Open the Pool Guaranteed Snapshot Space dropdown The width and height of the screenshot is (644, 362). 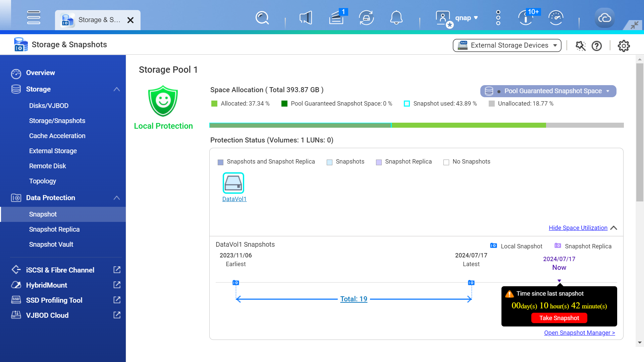coord(548,91)
